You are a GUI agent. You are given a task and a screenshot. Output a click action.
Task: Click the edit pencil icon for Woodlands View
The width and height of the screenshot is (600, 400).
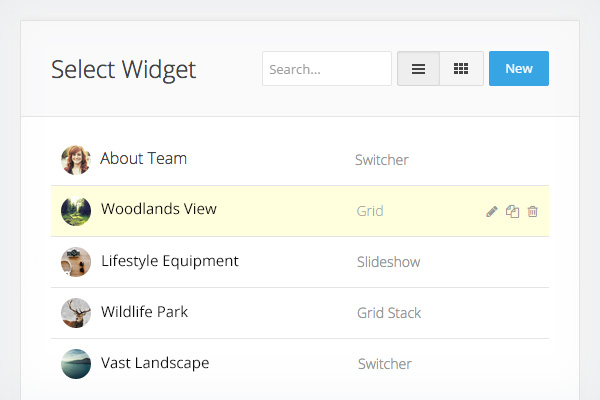pyautogui.click(x=492, y=211)
